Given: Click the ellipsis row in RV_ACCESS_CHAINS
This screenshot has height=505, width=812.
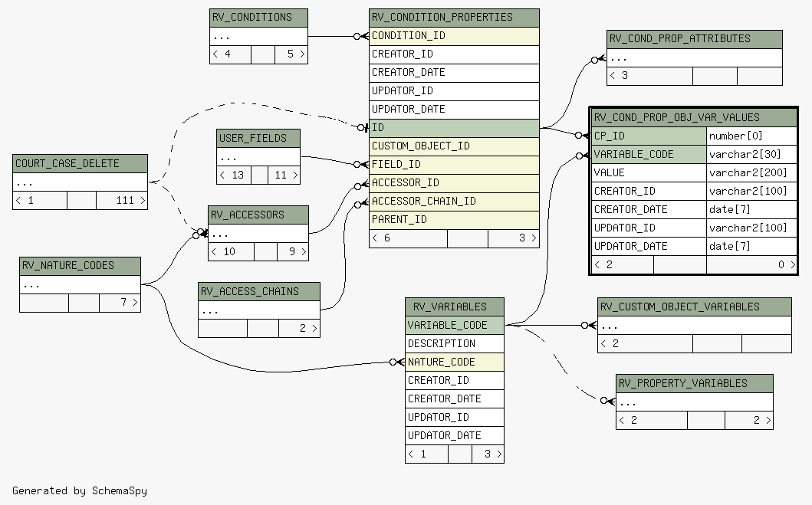Looking at the screenshot, I should (259, 310).
